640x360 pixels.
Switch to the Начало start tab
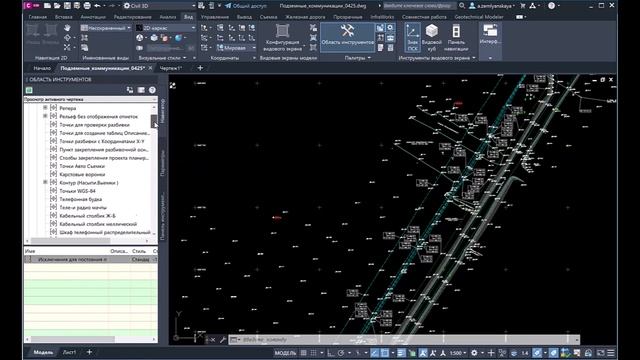point(42,68)
